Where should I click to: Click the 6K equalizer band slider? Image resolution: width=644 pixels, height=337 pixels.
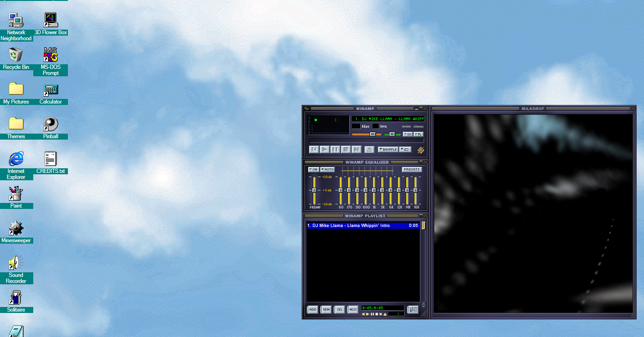(391, 190)
